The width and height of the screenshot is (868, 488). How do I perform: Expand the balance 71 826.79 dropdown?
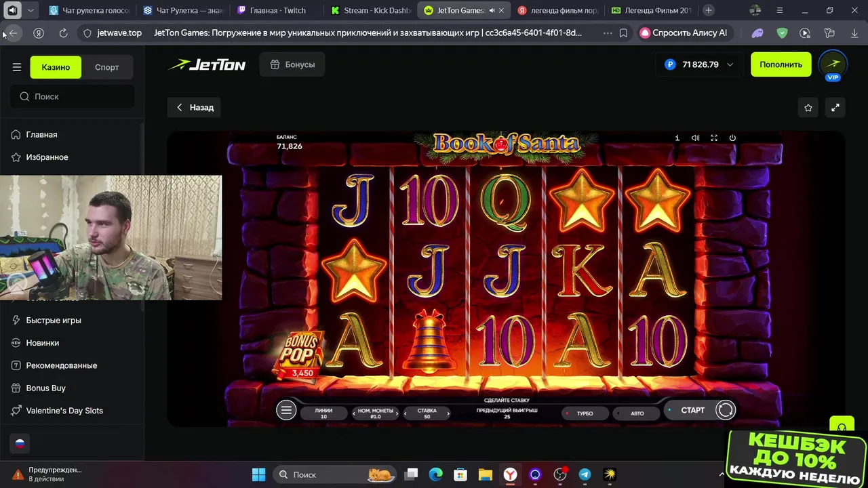click(x=698, y=64)
